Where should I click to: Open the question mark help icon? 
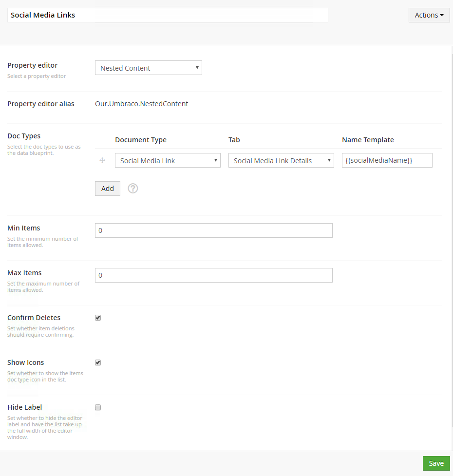pos(133,189)
